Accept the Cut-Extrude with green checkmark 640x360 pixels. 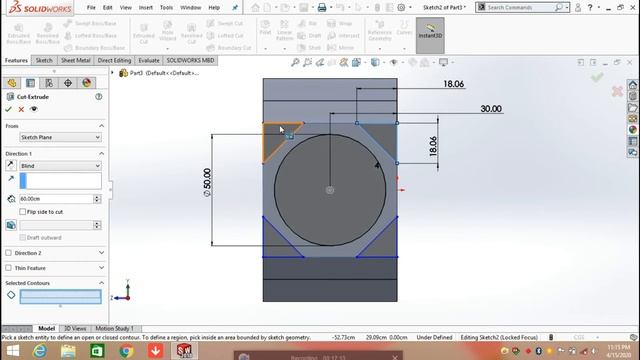(8, 109)
